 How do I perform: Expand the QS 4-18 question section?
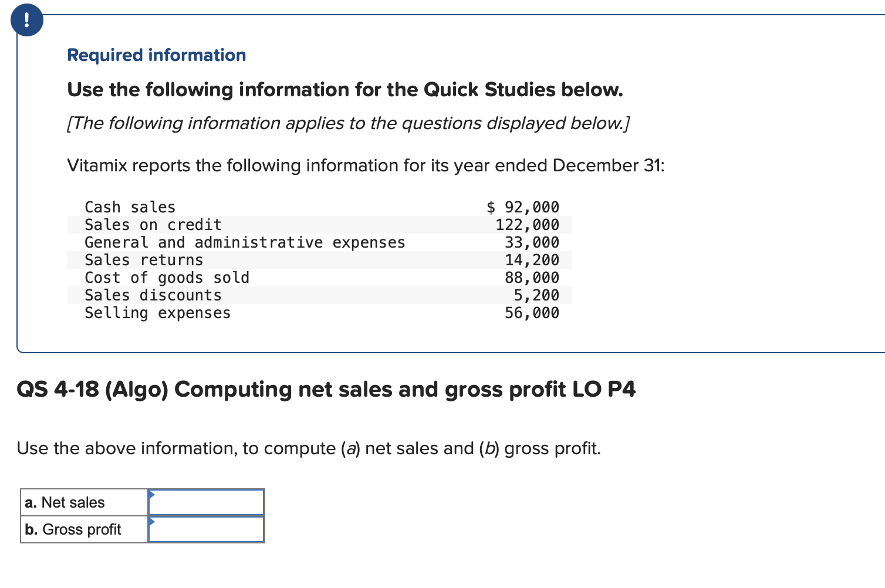(326, 389)
